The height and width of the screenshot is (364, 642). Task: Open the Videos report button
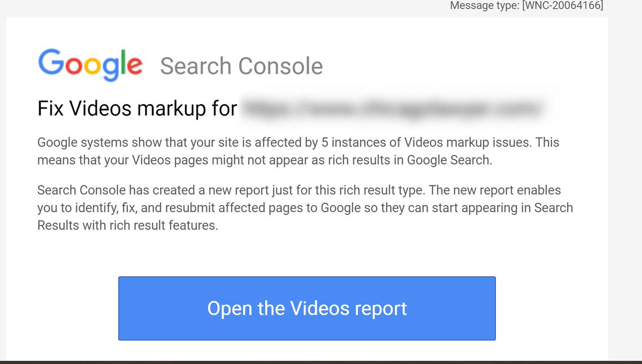tap(307, 308)
